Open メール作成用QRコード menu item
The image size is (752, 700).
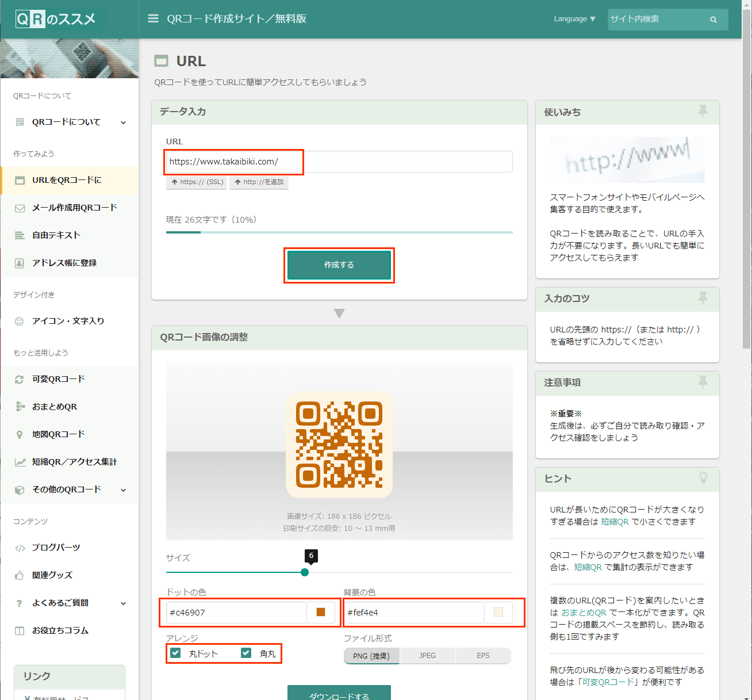click(x=70, y=208)
